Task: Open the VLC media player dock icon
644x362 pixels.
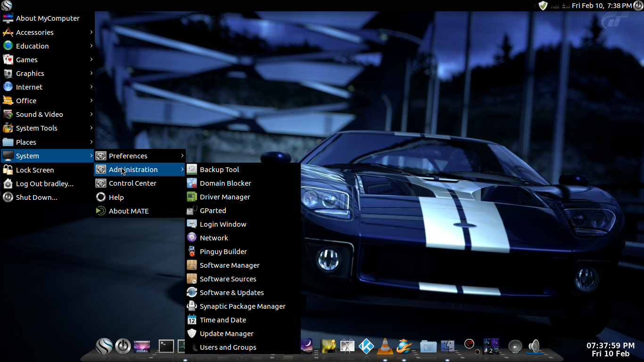Action: (386, 346)
